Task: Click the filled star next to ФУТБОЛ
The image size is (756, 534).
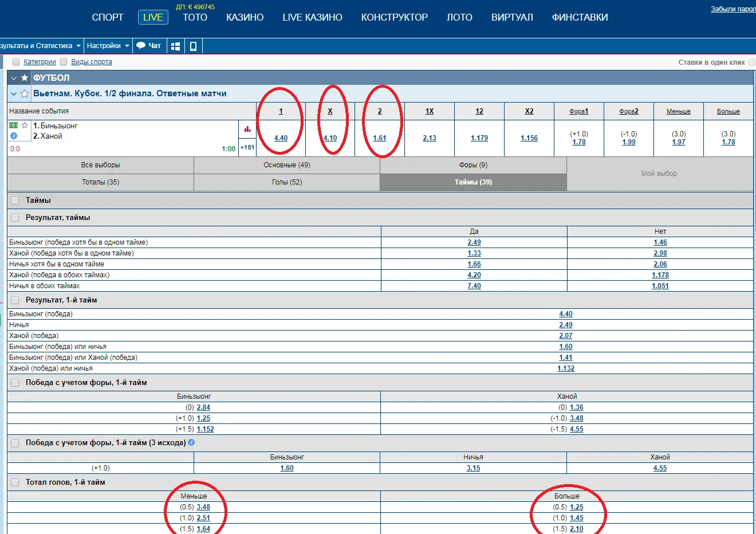Action: (x=25, y=78)
